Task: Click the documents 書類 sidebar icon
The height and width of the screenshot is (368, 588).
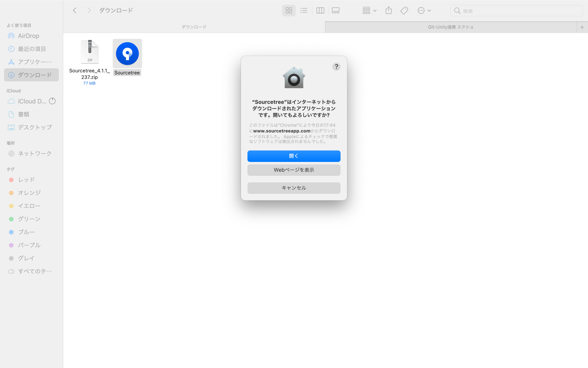Action: pos(11,114)
